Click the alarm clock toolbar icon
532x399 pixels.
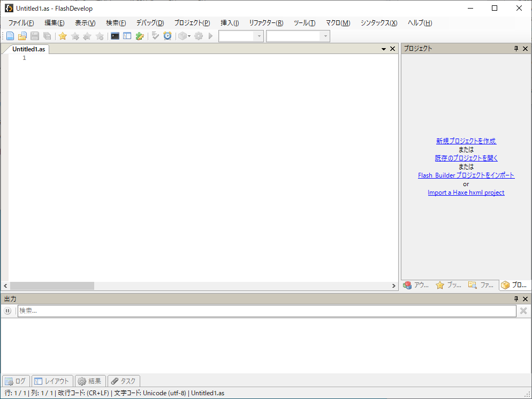click(x=168, y=36)
